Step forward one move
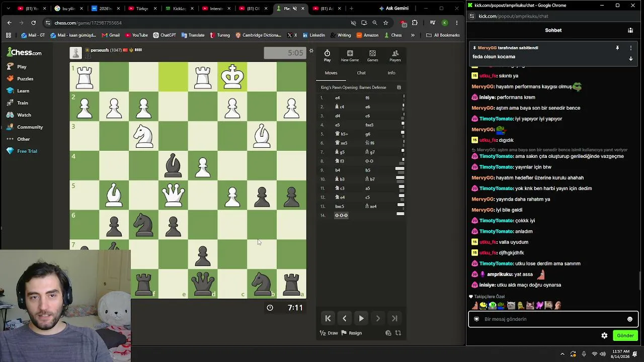This screenshot has height=362, width=644. (x=378, y=318)
